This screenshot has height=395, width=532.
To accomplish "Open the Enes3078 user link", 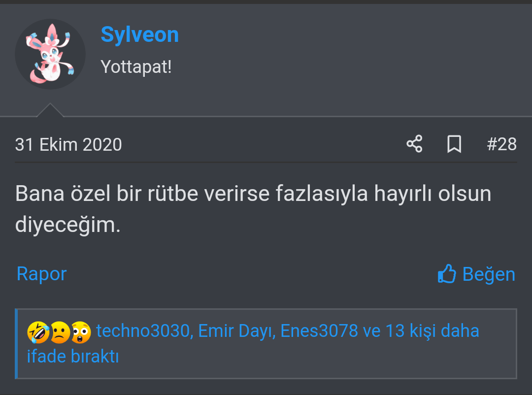I will (319, 331).
